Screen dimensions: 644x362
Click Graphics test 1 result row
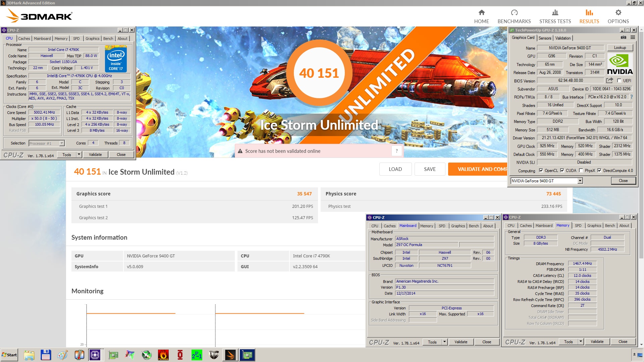pos(195,206)
